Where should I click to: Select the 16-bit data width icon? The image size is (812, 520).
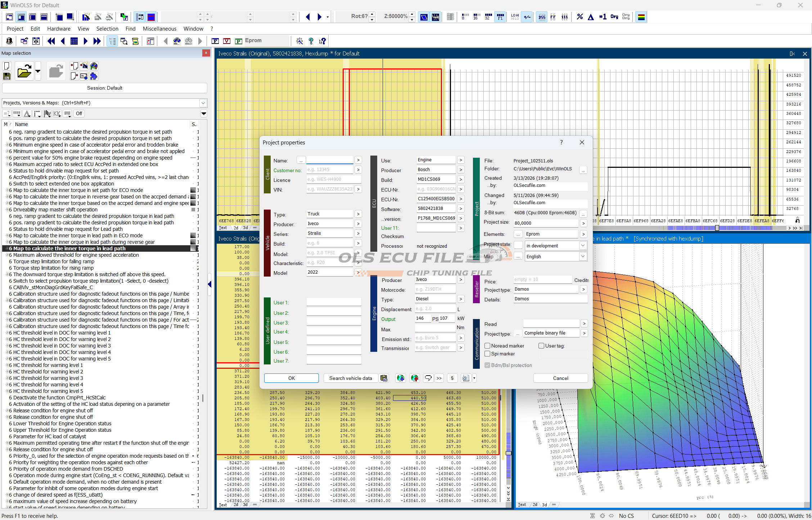[477, 17]
